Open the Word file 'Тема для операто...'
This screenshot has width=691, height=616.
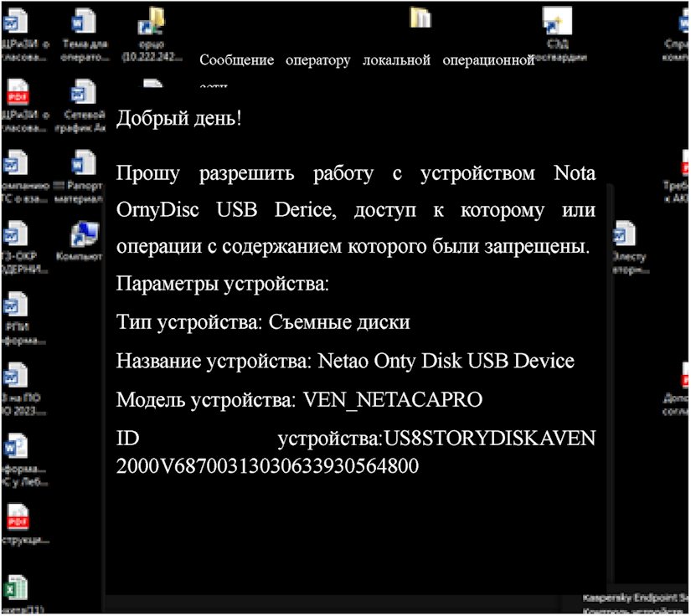point(85,23)
